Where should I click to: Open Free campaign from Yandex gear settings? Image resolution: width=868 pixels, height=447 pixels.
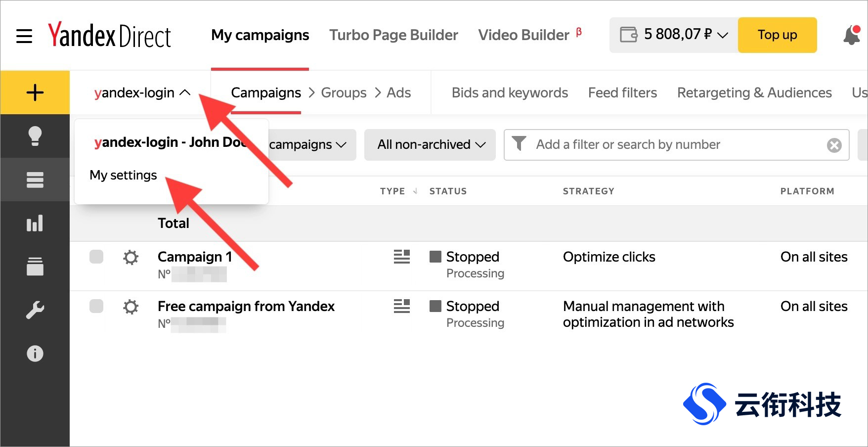[x=131, y=307]
